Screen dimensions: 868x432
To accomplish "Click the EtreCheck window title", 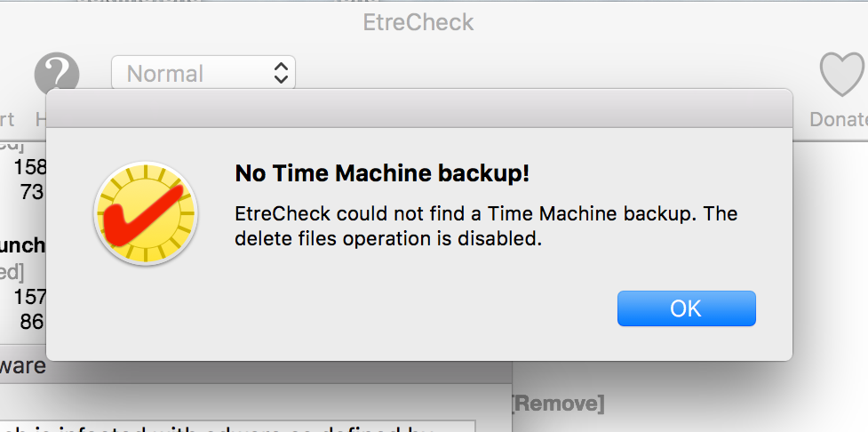I will (x=418, y=21).
